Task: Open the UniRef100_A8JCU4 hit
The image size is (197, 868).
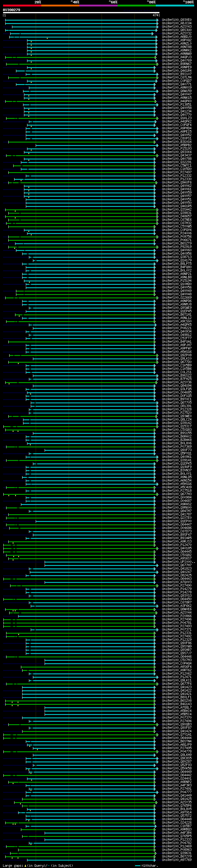Action: tap(176, 23)
